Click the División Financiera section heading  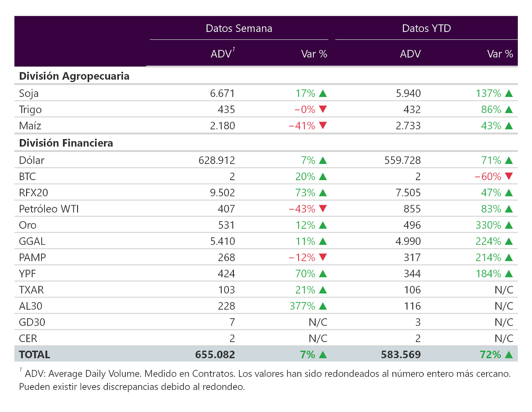(66, 143)
